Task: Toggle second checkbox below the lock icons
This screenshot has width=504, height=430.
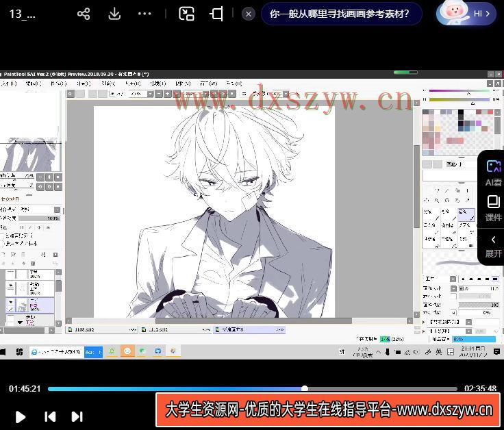Action: pyautogui.click(x=3, y=243)
